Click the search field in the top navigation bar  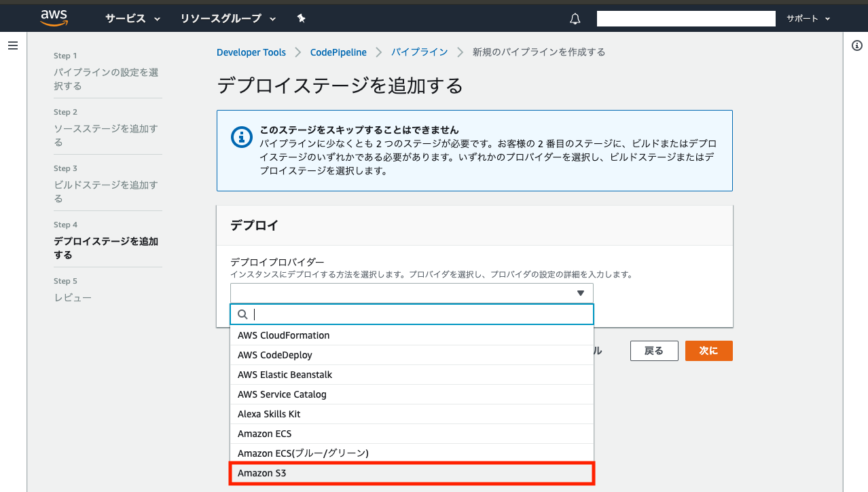click(685, 18)
